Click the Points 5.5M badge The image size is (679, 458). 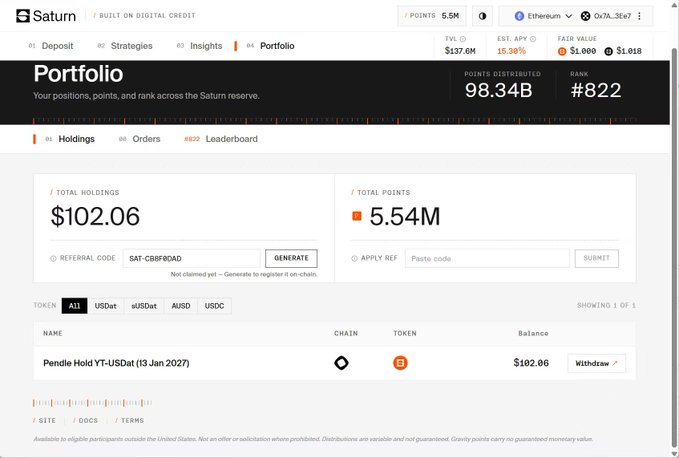point(432,16)
